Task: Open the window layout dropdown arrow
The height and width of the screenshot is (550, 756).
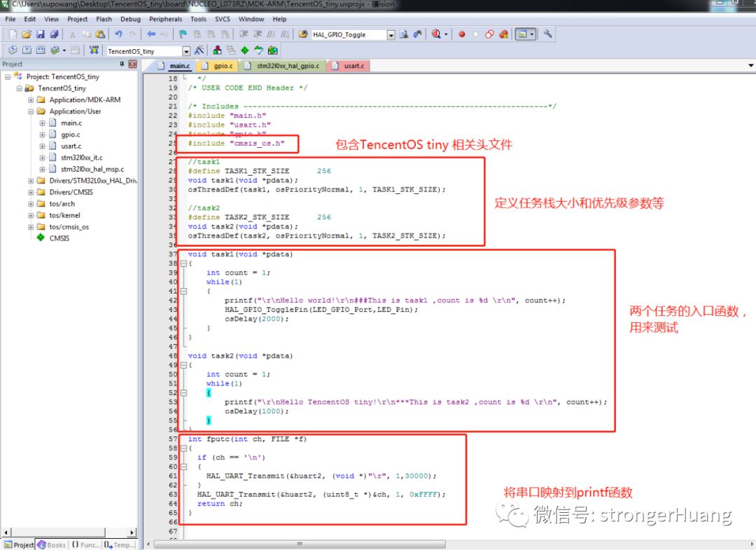Action: coord(532,34)
